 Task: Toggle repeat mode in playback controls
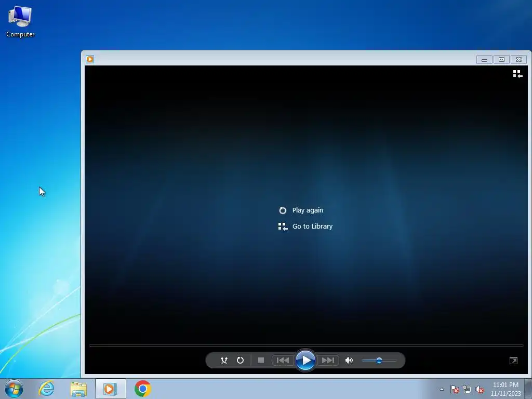tap(240, 361)
